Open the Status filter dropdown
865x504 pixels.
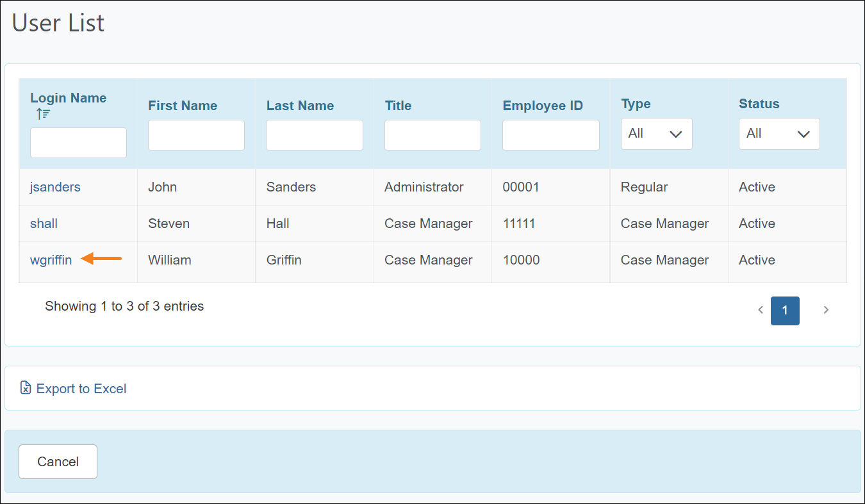pyautogui.click(x=779, y=134)
